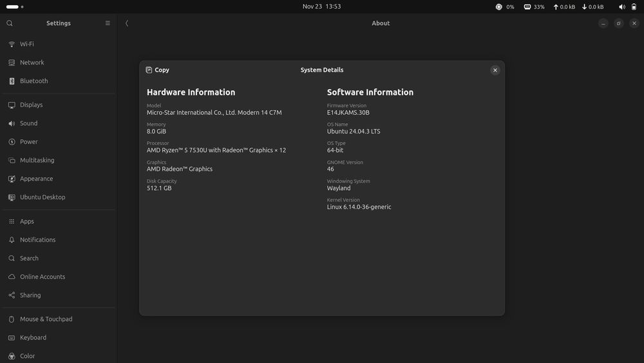This screenshot has width=644, height=363.
Task: Open the Power settings panel
Action: [x=59, y=142]
